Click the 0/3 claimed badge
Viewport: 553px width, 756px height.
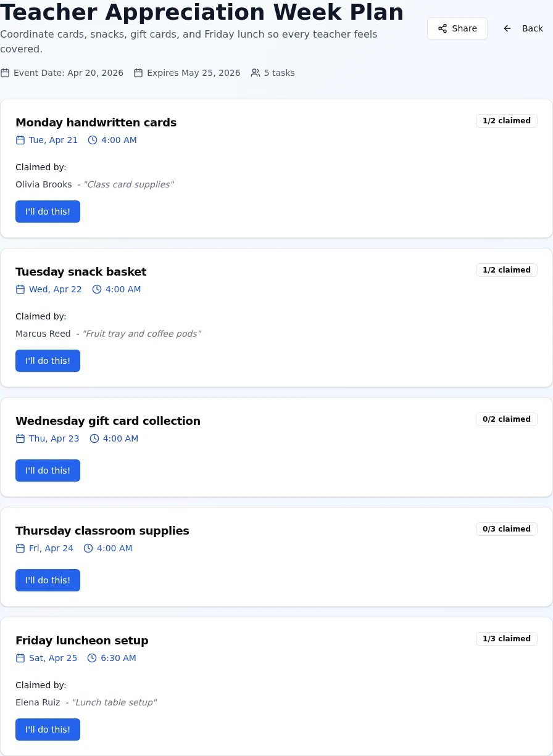(506, 529)
